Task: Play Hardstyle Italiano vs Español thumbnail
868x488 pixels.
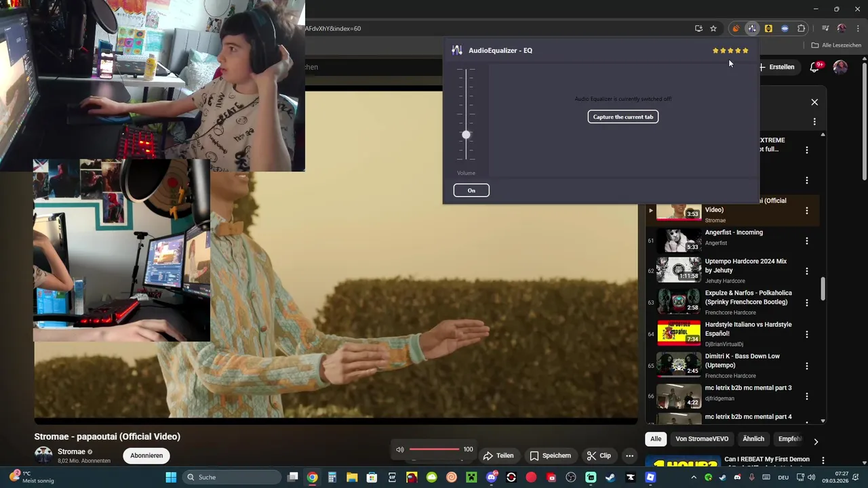Action: 679,333
